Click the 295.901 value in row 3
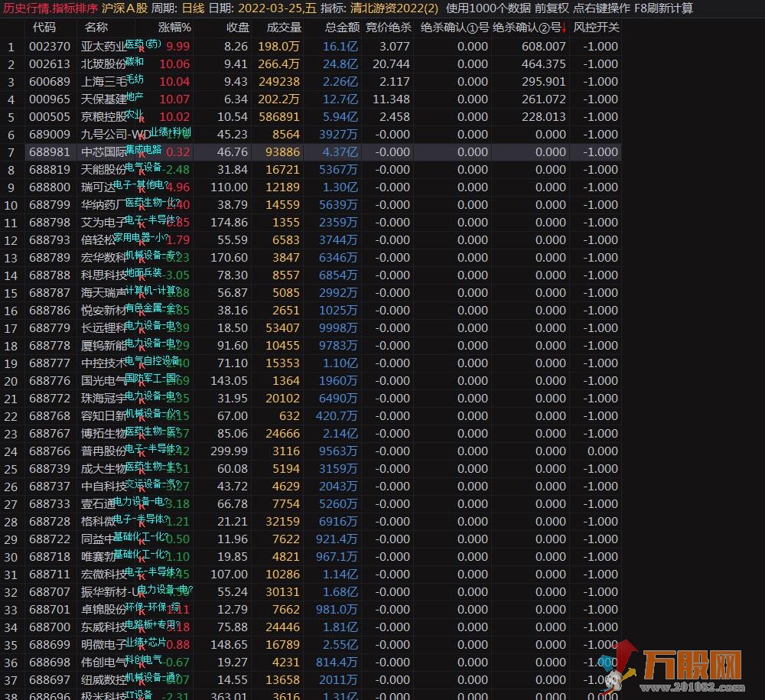The image size is (765, 700). 543,81
